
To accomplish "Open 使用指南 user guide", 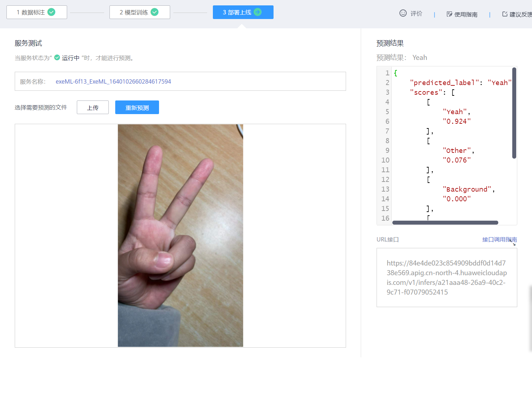I will (466, 14).
